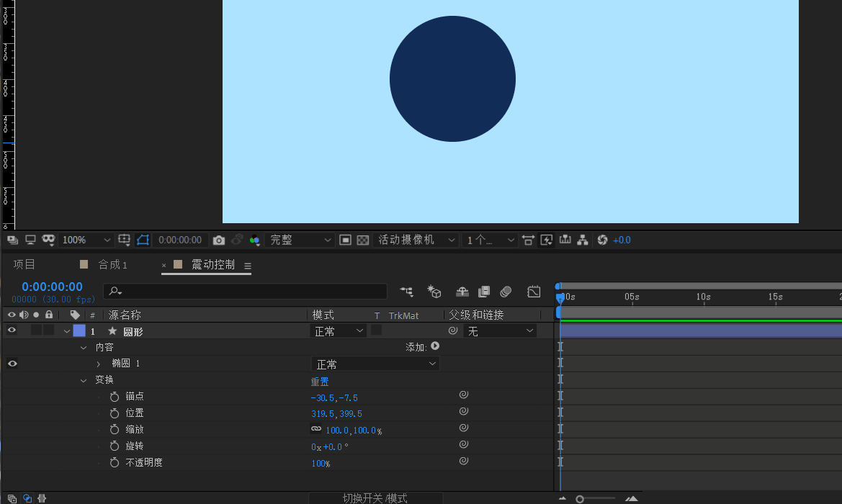Viewport: 842px width, 504px height.
Task: Click parent pick whip of 圆形 layer
Action: tap(452, 330)
